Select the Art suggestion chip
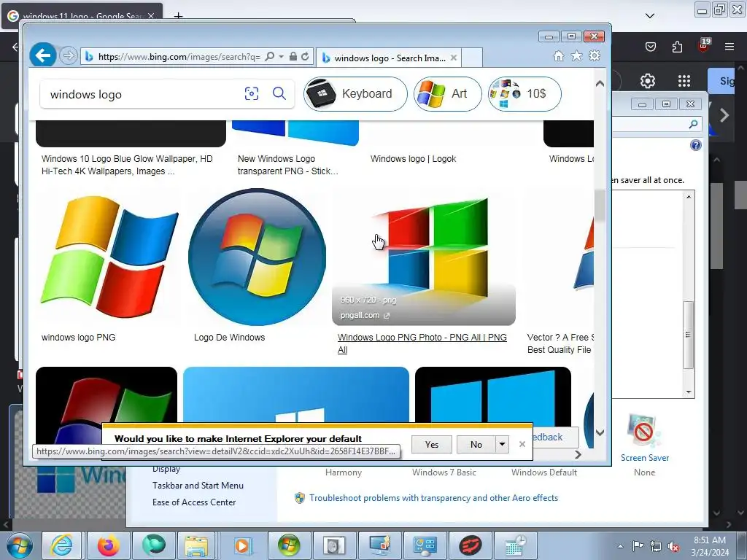 tap(447, 94)
